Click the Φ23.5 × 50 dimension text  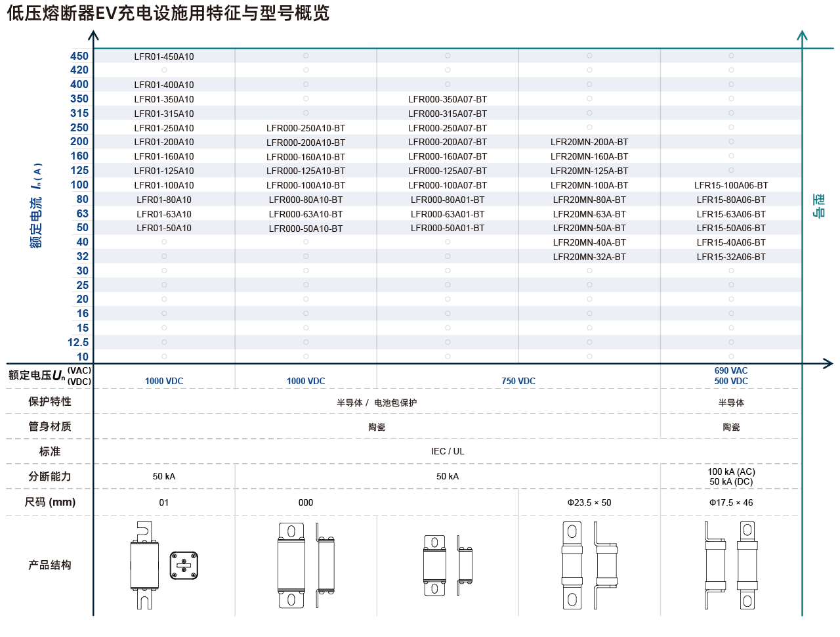(589, 502)
